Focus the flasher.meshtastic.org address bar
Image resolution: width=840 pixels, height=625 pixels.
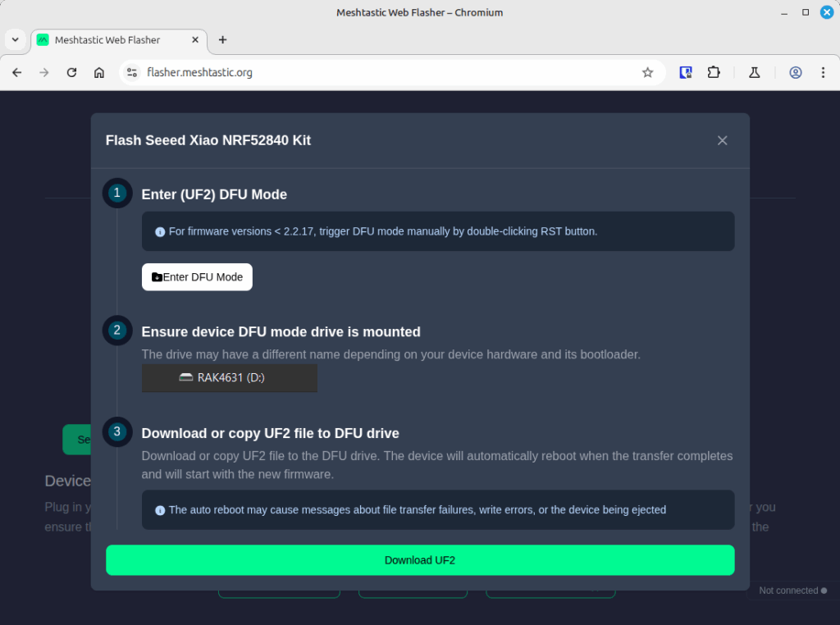[391, 72]
